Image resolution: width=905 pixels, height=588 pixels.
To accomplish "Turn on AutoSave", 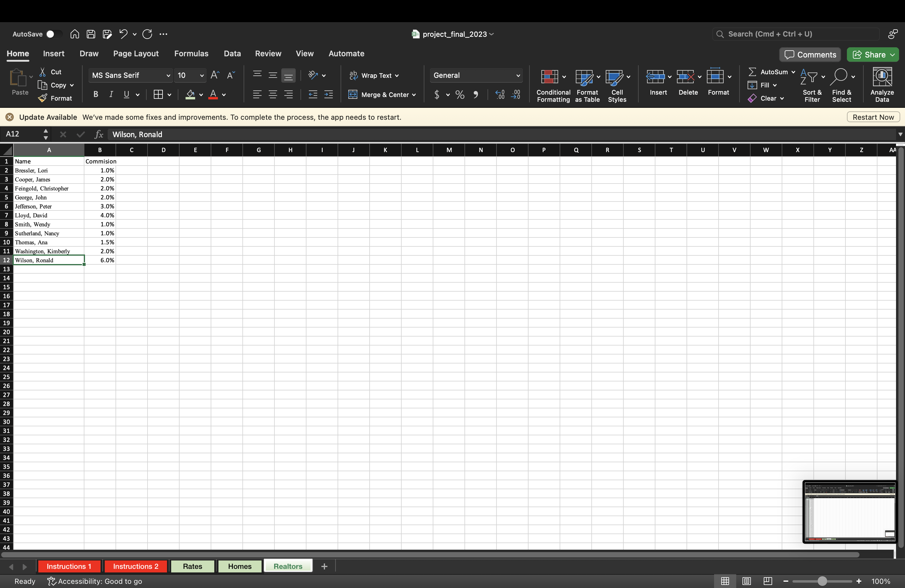I will (54, 34).
